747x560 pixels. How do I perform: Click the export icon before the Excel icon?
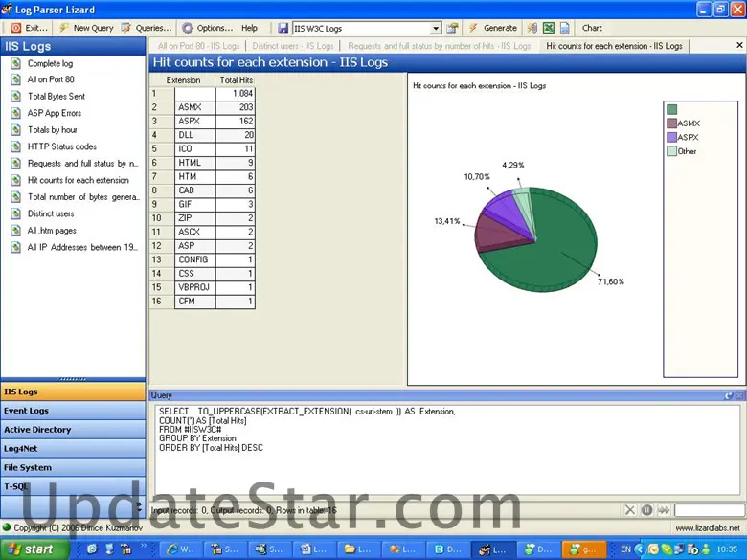[532, 28]
